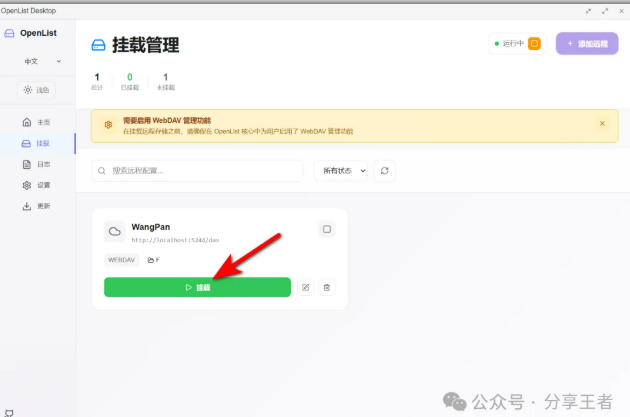Delete the WangPan mount entry
Image resolution: width=630 pixels, height=417 pixels.
327,287
